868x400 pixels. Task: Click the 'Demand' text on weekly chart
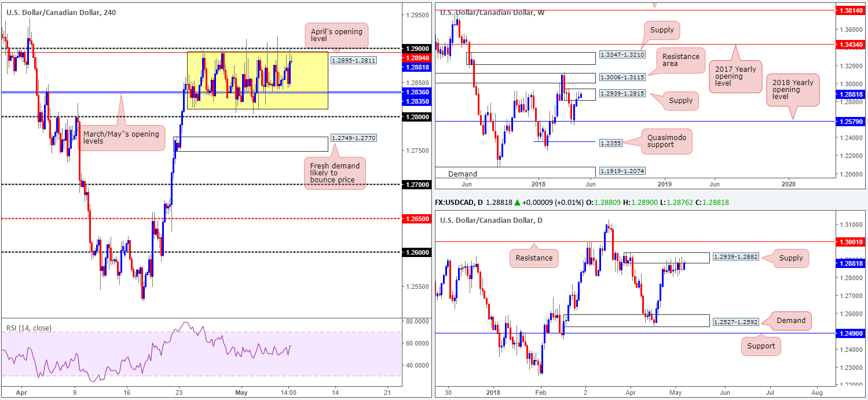(462, 174)
